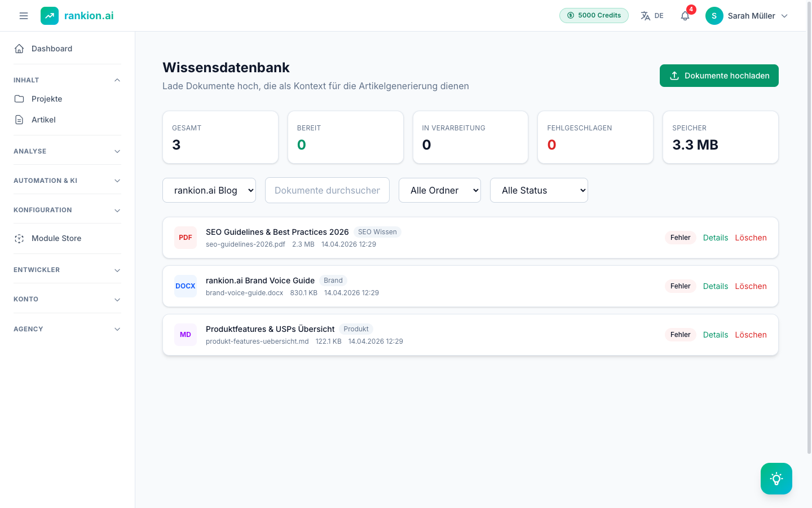Click the page vertical scrollbar
The width and height of the screenshot is (812, 508).
[809, 227]
